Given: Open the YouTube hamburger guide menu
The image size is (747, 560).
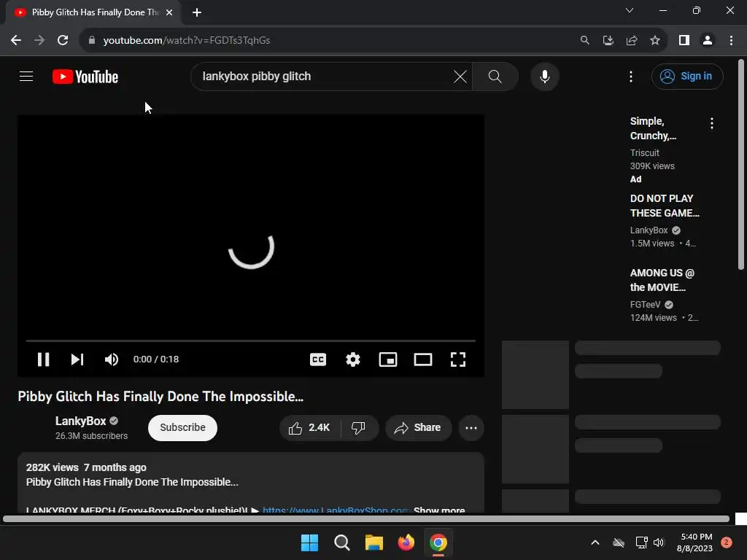Looking at the screenshot, I should [26, 76].
